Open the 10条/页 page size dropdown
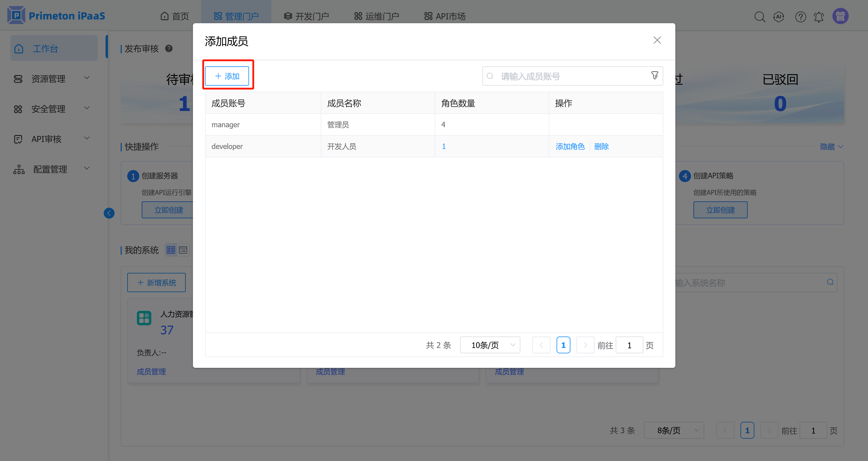This screenshot has height=461, width=868. point(490,345)
